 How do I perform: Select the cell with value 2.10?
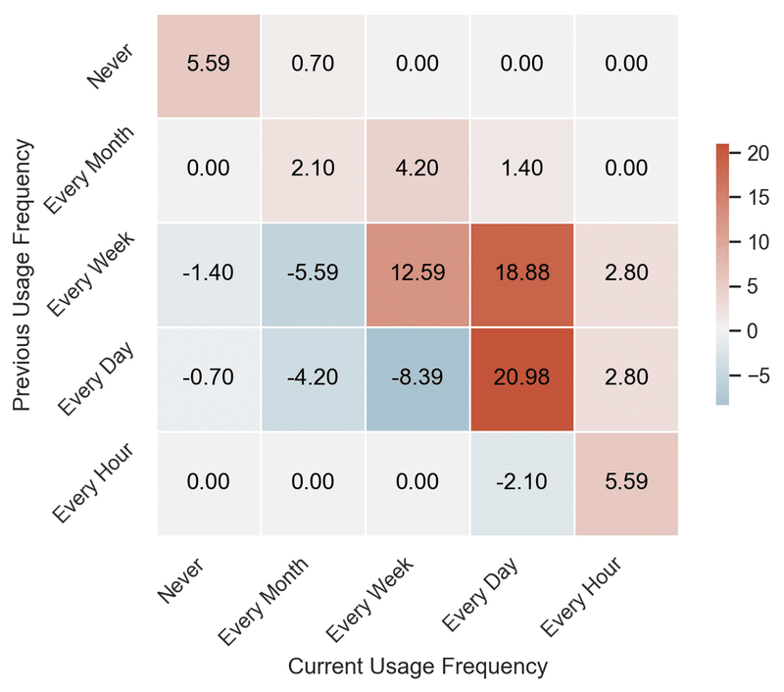click(314, 170)
